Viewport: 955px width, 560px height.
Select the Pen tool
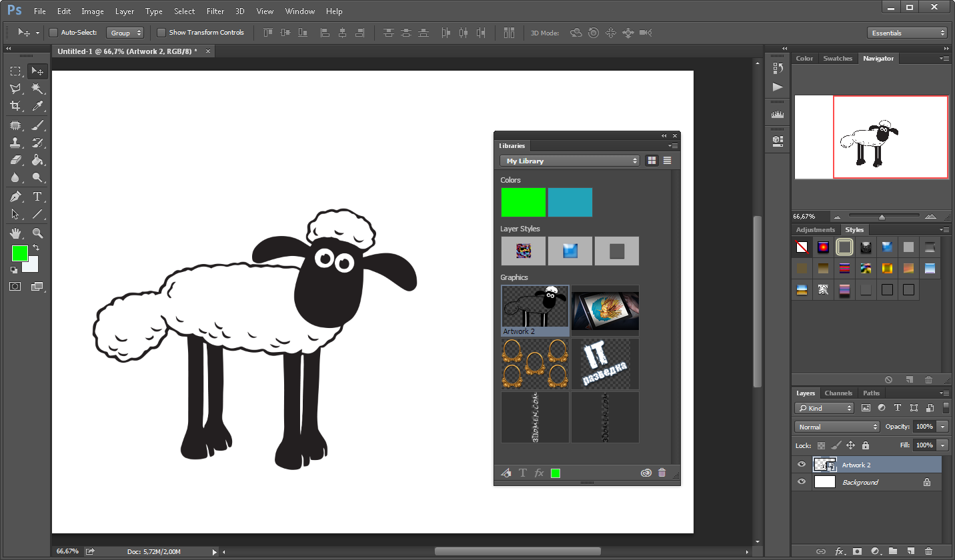pos(15,197)
